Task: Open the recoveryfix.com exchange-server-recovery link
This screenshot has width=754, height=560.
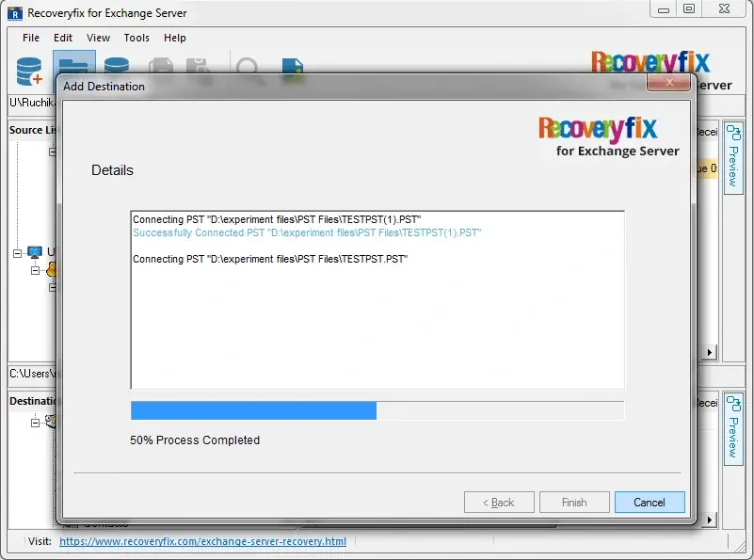Action: coord(202,541)
